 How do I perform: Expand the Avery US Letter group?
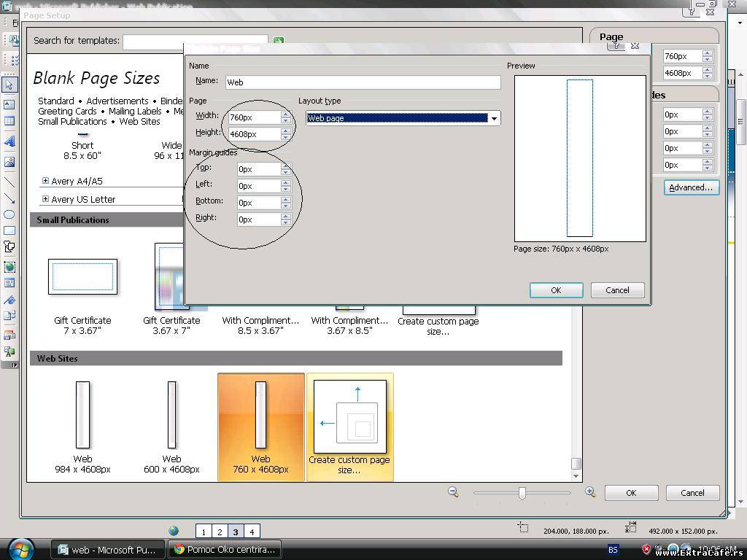tap(45, 198)
